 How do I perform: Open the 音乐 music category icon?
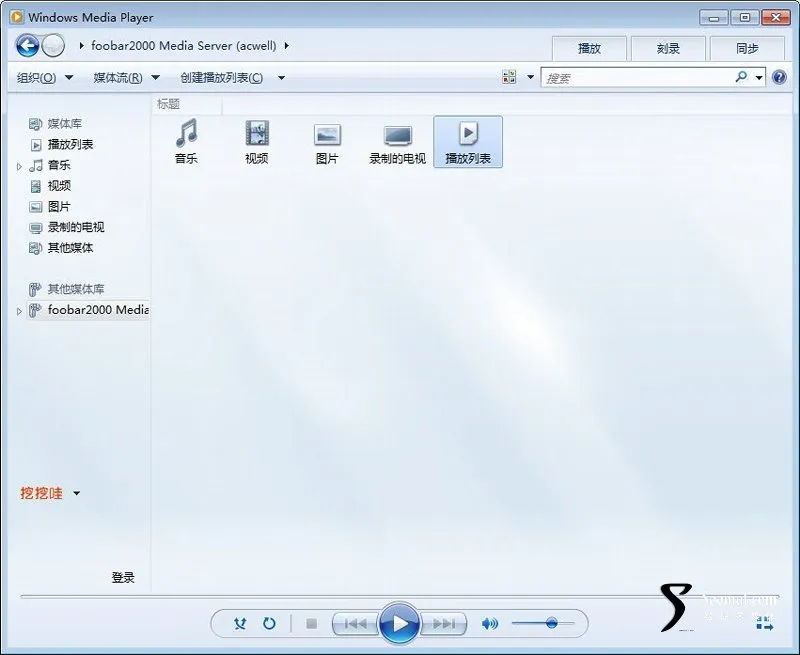[186, 141]
